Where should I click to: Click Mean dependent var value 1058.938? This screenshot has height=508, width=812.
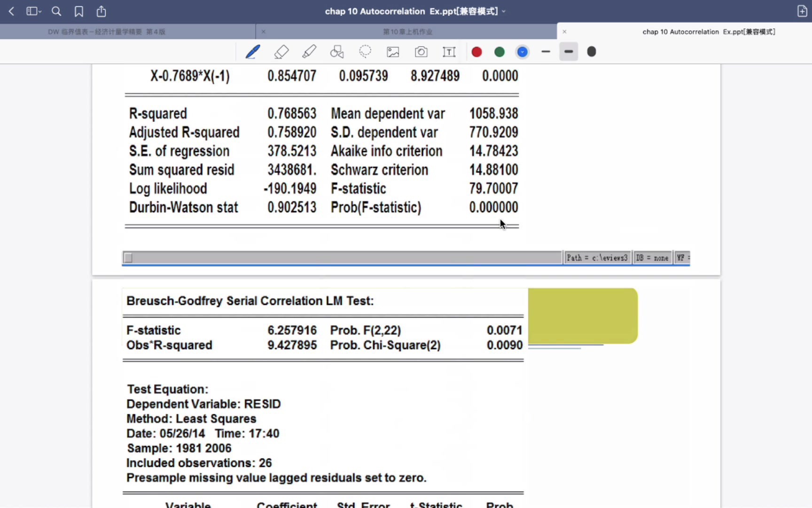pyautogui.click(x=493, y=113)
